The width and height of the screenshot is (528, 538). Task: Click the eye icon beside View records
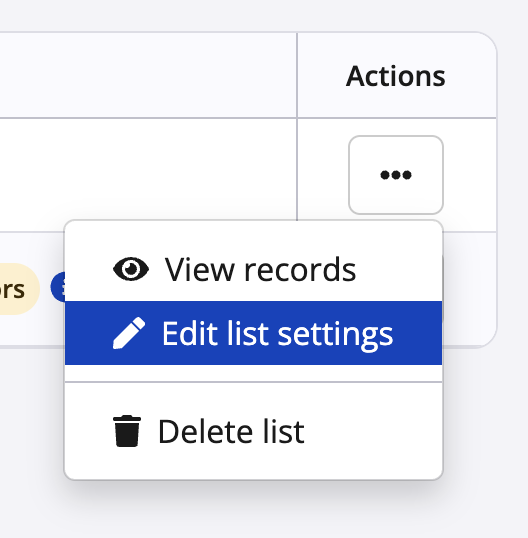[131, 269]
